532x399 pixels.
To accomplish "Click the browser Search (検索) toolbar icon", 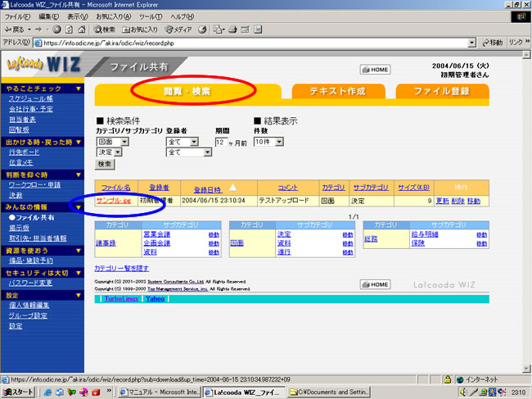I will pyautogui.click(x=110, y=29).
